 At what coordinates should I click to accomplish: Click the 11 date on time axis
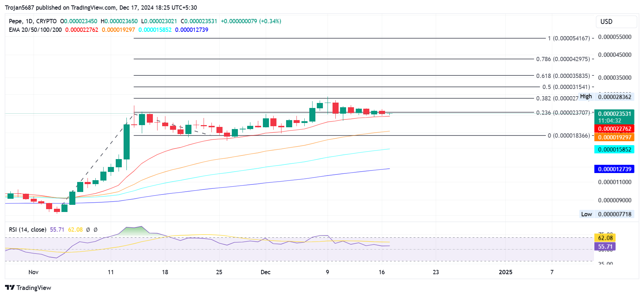pyautogui.click(x=111, y=272)
